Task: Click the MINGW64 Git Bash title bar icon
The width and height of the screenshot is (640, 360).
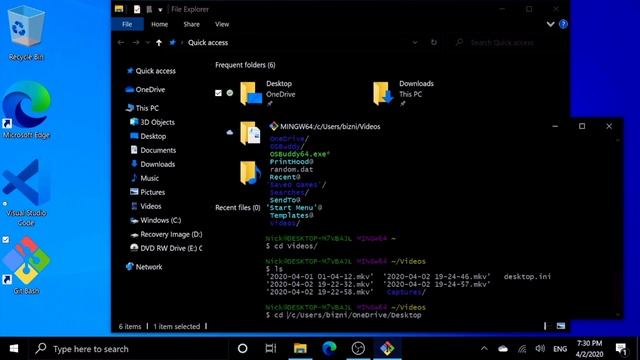Action: [273, 126]
